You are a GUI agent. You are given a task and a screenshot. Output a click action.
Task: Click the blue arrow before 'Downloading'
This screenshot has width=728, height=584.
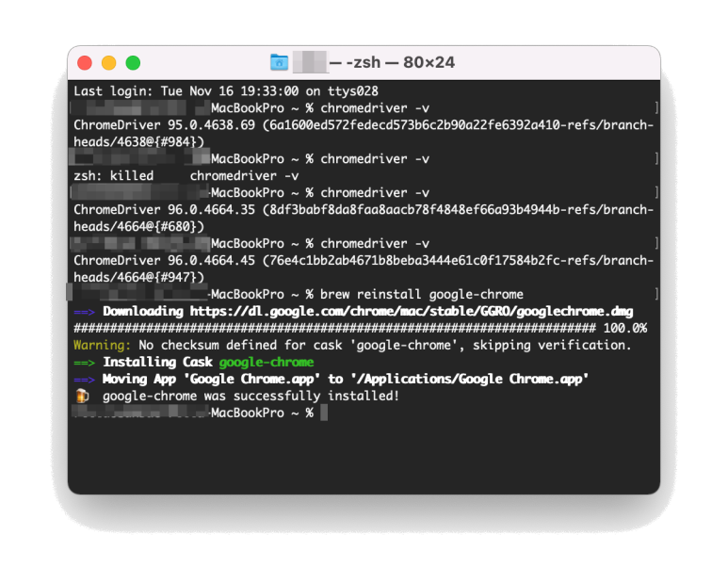pyautogui.click(x=84, y=312)
